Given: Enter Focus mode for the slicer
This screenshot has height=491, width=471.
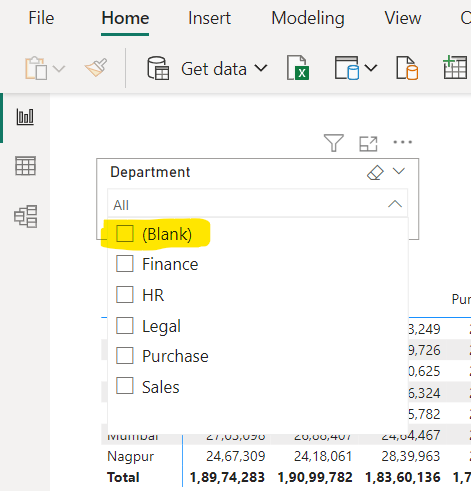Looking at the screenshot, I should point(368,144).
